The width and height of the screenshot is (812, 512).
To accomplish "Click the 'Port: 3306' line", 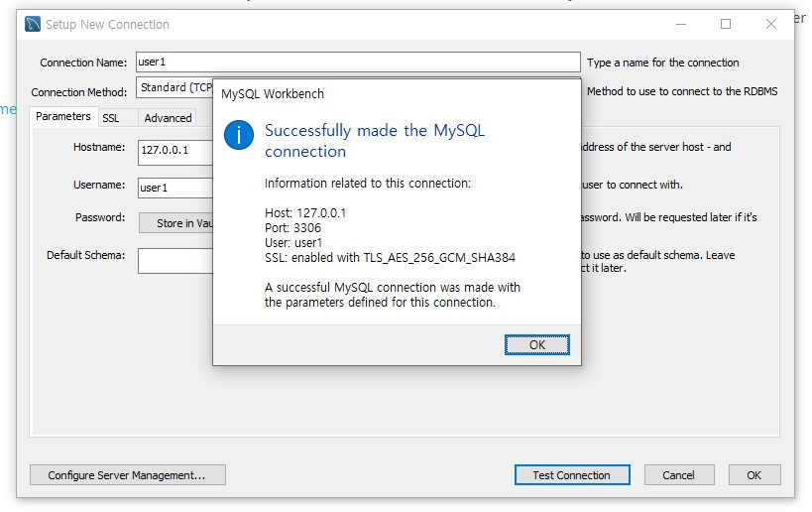I will tap(292, 228).
